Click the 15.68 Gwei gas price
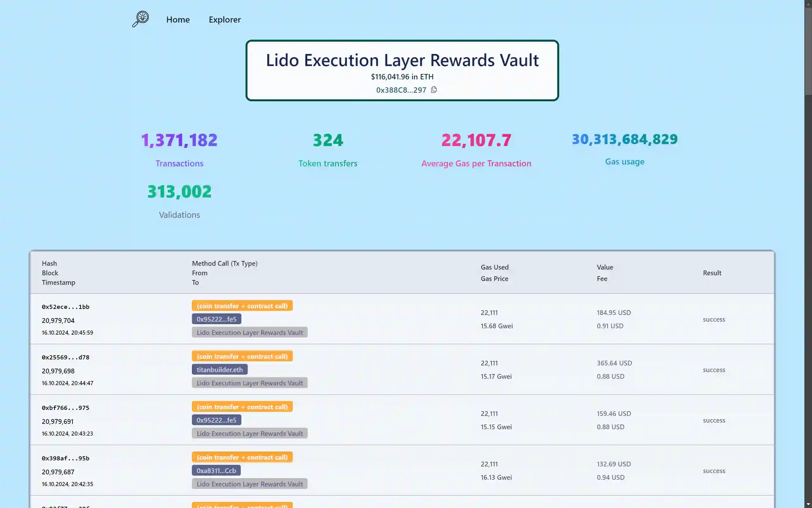The height and width of the screenshot is (508, 812). pyautogui.click(x=497, y=326)
